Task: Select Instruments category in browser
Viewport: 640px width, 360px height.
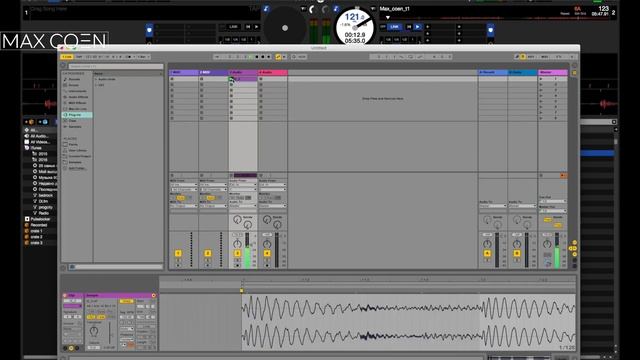Action: [x=77, y=91]
